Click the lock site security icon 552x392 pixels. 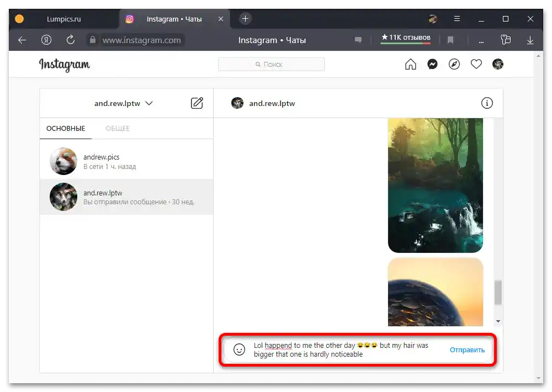pos(93,40)
